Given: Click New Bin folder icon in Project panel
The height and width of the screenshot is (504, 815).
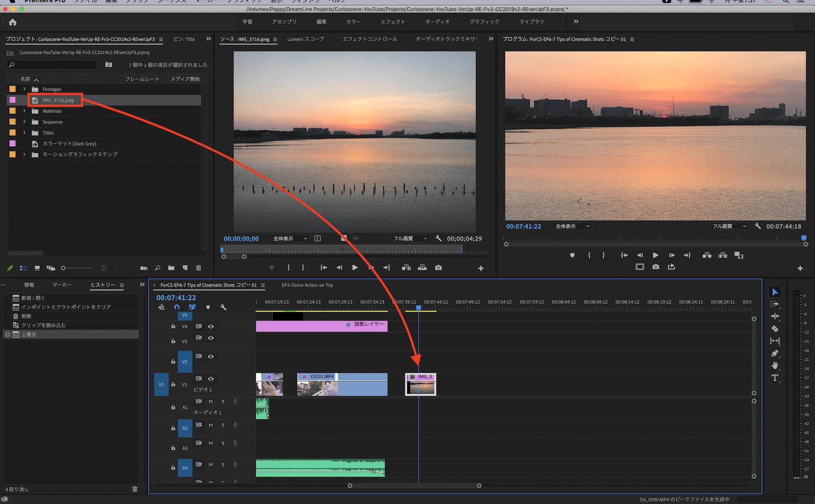Looking at the screenshot, I should pos(171,268).
